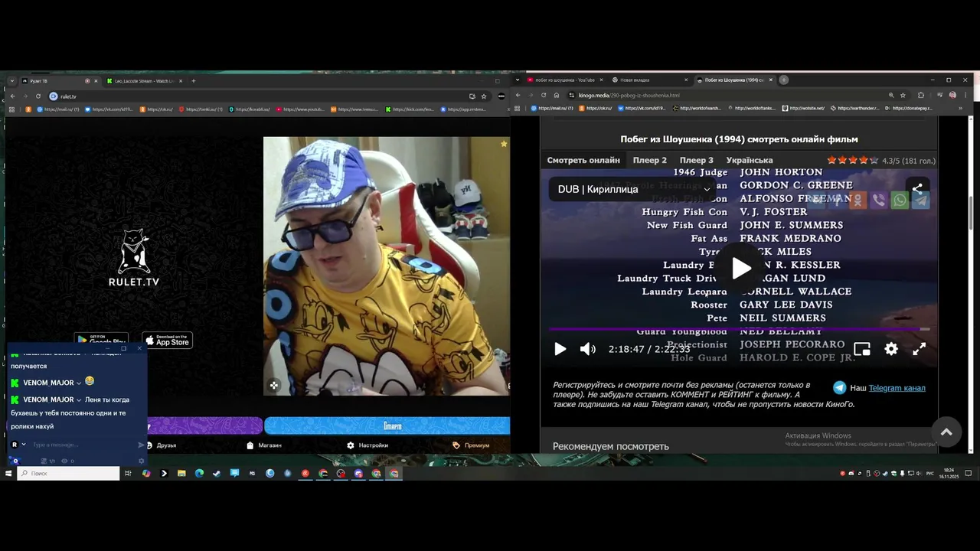
Task: Switch to Leo_Lacoste Stream browser tab
Action: click(x=144, y=80)
